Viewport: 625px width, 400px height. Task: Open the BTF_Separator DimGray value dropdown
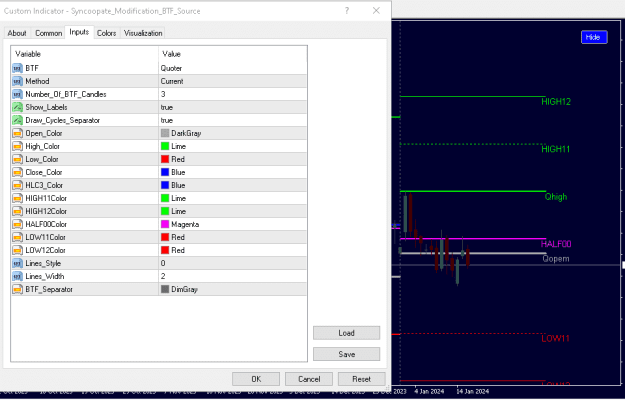click(x=232, y=290)
